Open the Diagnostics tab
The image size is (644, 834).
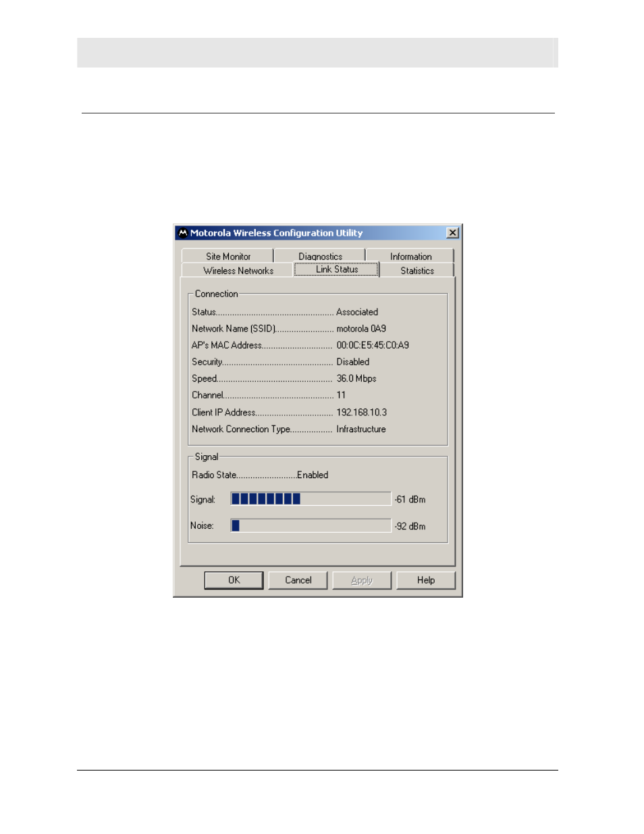click(321, 257)
